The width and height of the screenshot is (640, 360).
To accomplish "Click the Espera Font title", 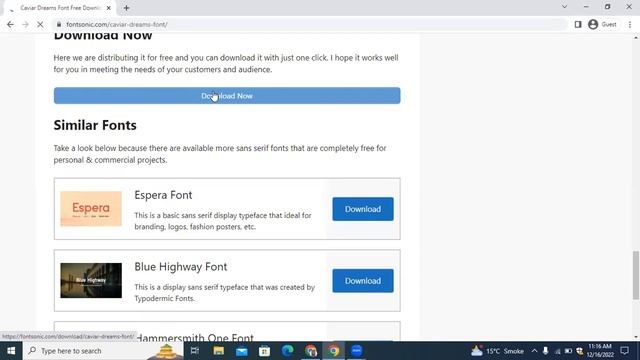I will (163, 195).
